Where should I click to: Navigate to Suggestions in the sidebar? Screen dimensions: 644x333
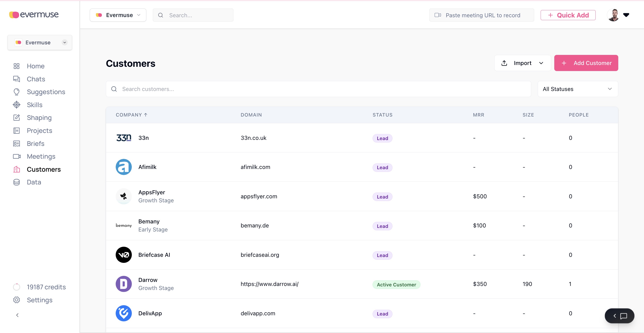46,92
